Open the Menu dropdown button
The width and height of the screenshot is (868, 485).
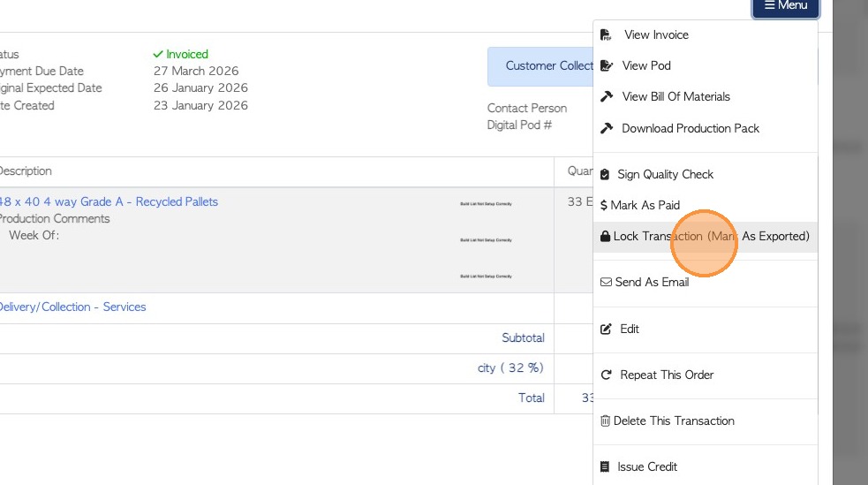785,6
